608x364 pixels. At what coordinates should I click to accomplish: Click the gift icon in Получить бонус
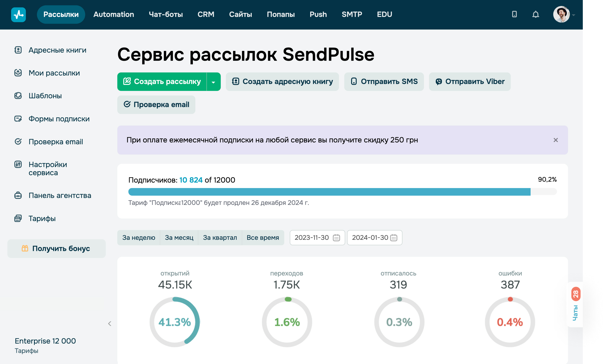25,248
